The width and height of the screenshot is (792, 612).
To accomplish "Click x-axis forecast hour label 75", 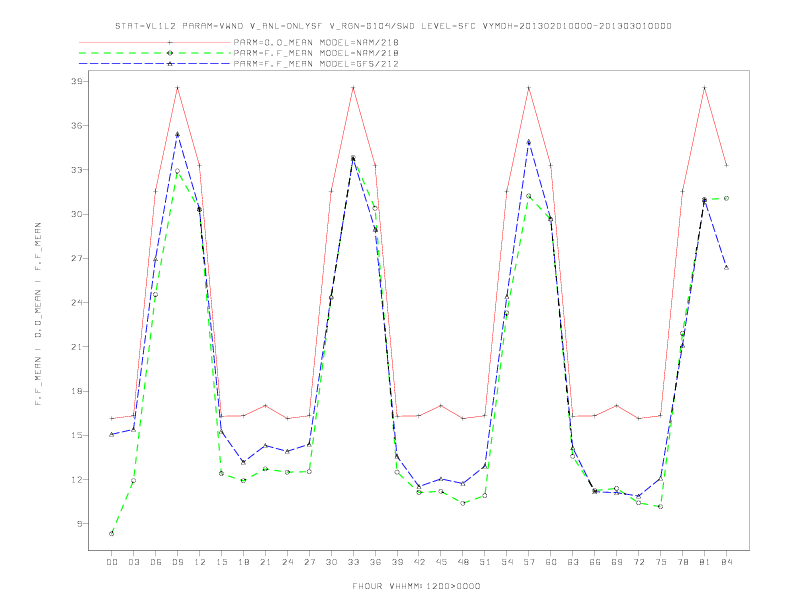I will tap(661, 562).
